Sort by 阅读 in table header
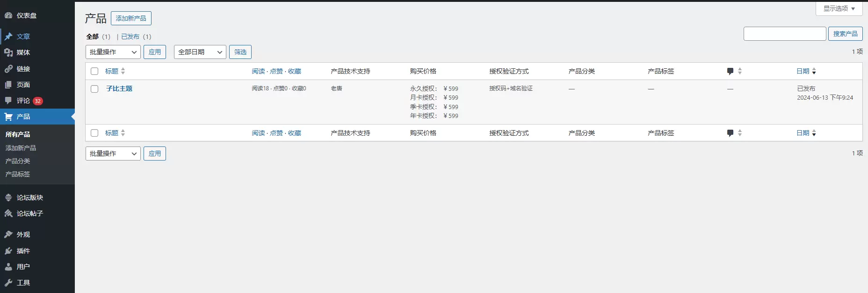Image resolution: width=868 pixels, height=293 pixels. pos(258,71)
